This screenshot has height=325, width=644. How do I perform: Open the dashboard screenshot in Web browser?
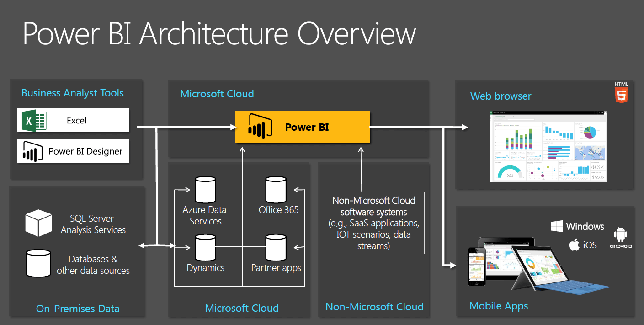[548, 146]
